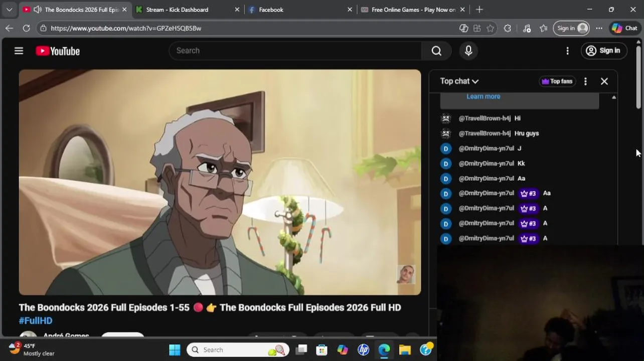
Task: Open Task View on taskbar
Action: coord(301,349)
